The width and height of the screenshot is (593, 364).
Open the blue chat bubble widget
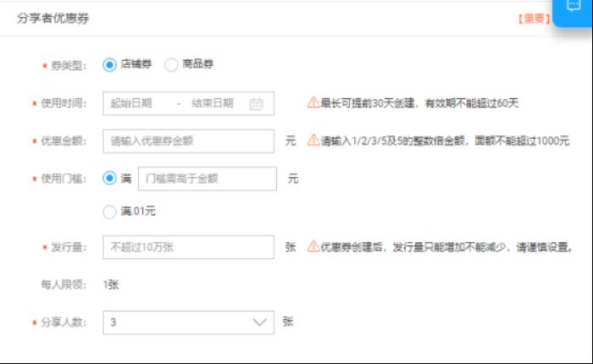[x=573, y=7]
